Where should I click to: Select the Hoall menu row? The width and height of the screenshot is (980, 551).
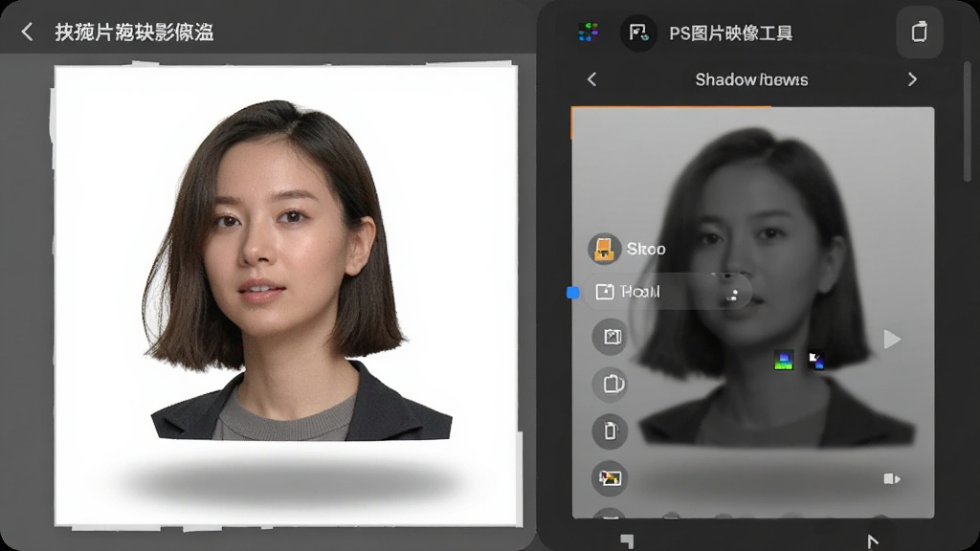[x=668, y=292]
